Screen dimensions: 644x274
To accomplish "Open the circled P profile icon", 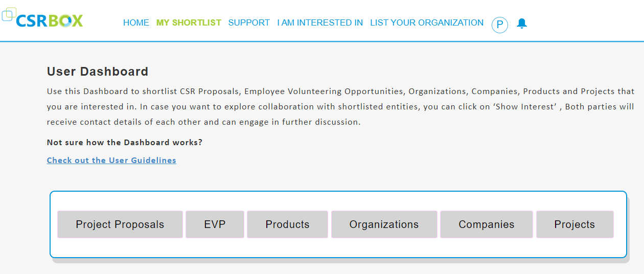I will (499, 25).
